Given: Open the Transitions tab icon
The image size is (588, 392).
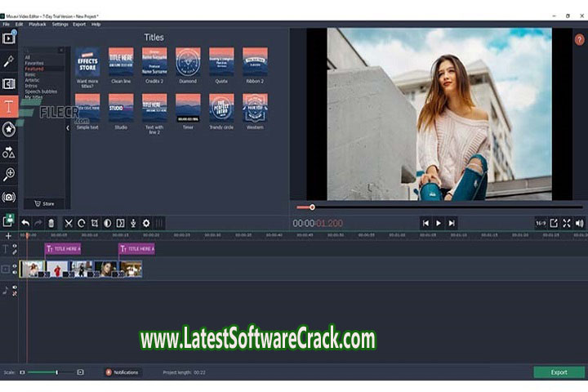Looking at the screenshot, I should pyautogui.click(x=9, y=83).
